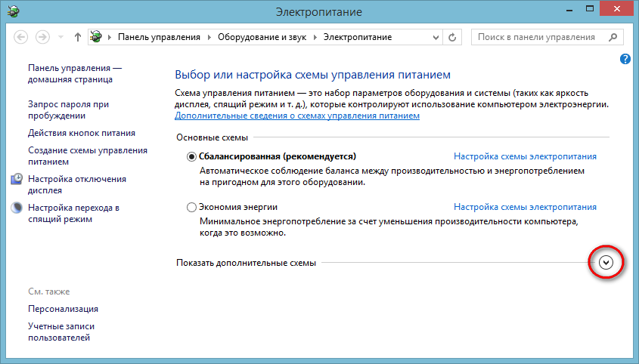Click the Электропитание window title icon
The height and width of the screenshot is (364, 639).
13,11
